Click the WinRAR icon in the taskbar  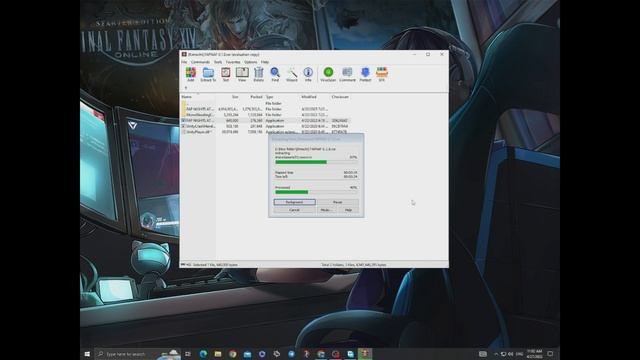click(365, 354)
